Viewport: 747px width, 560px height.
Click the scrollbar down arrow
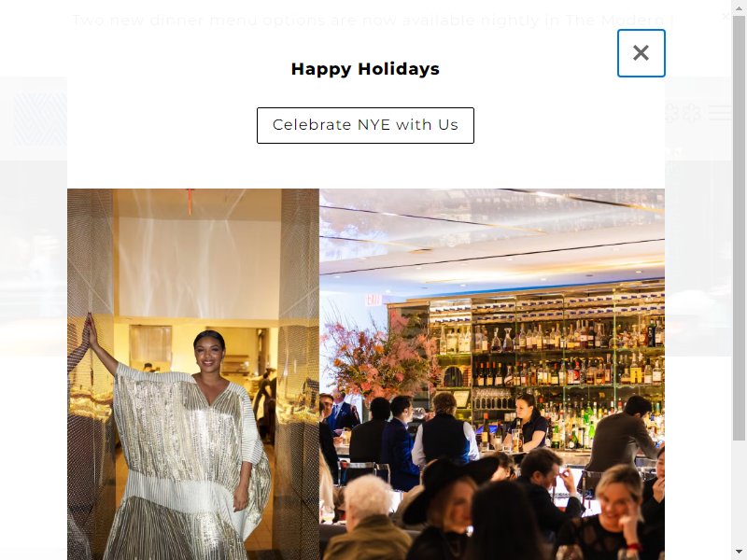click(739, 552)
